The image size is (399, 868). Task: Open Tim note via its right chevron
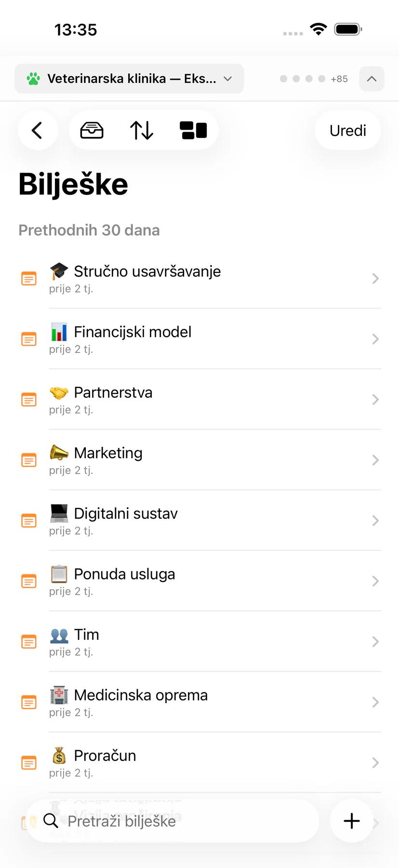[x=375, y=641]
